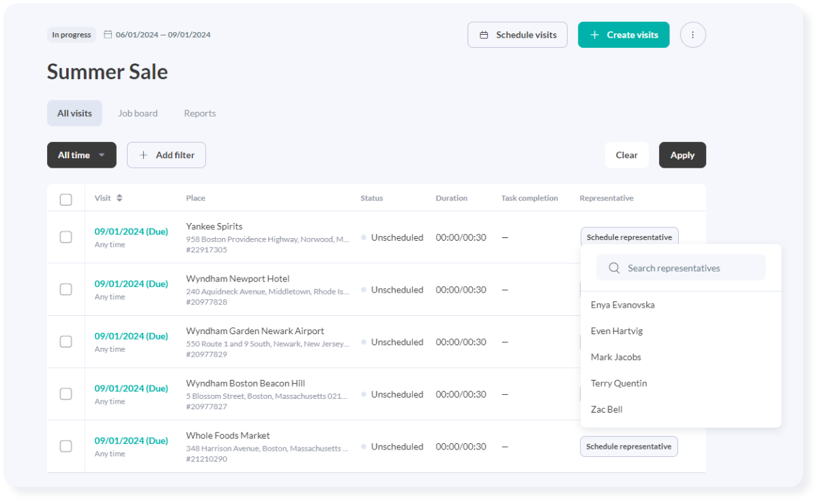Click the Add filter button
This screenshot has height=504, width=820.
(166, 155)
